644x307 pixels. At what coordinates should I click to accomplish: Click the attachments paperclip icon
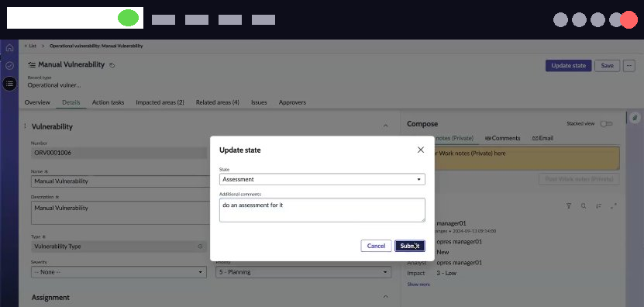pyautogui.click(x=635, y=118)
